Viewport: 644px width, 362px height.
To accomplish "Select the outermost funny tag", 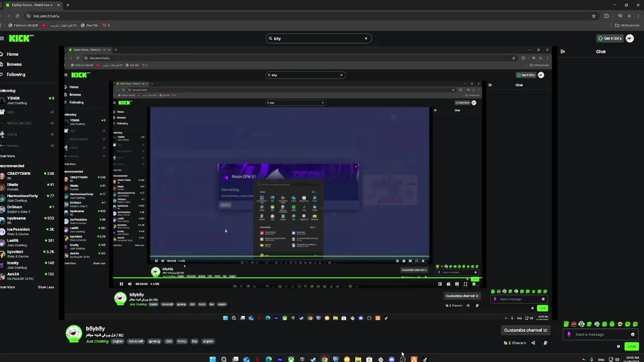I will click(182, 341).
